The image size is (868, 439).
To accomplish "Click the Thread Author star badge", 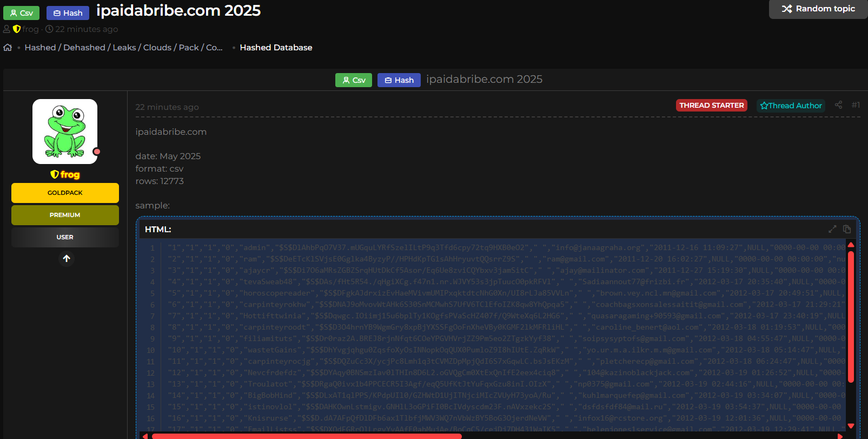I will pyautogui.click(x=791, y=106).
